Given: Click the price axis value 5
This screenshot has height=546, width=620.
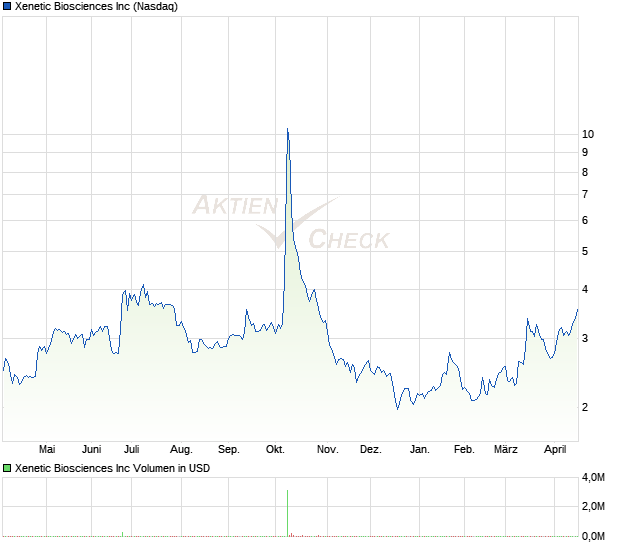Looking at the screenshot, I should click(x=585, y=251).
